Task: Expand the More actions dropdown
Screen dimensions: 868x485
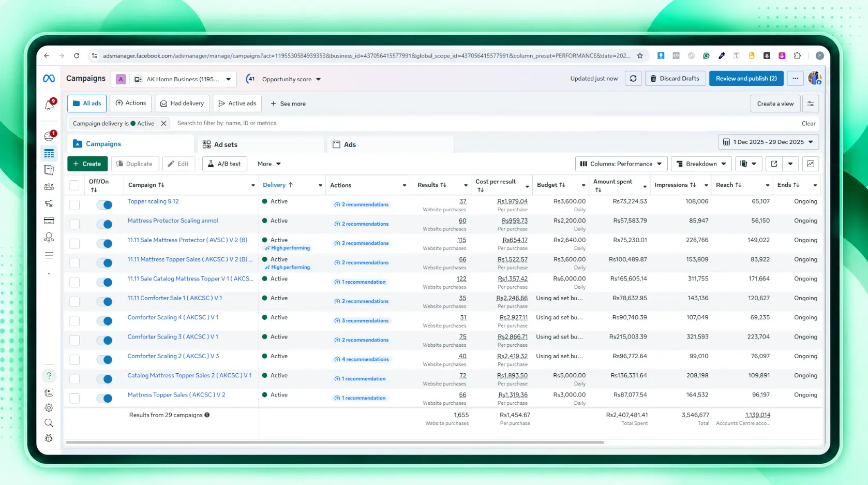Action: (269, 164)
